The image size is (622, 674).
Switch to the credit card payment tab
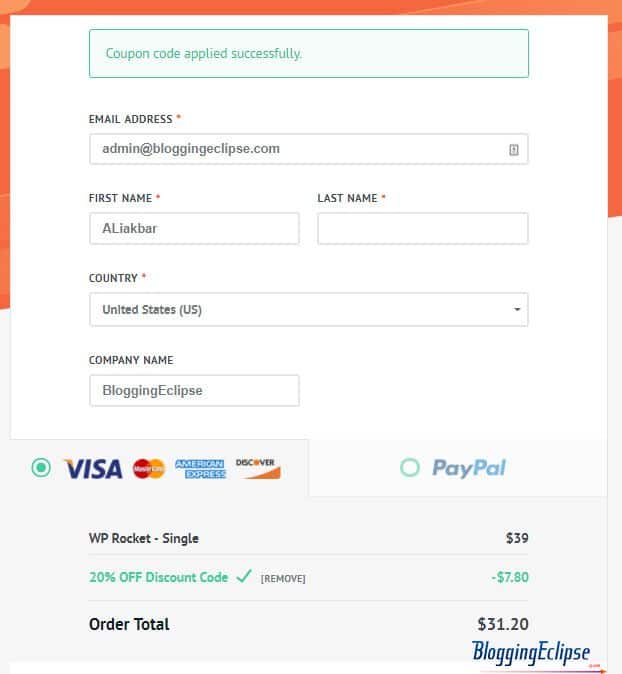[159, 468]
